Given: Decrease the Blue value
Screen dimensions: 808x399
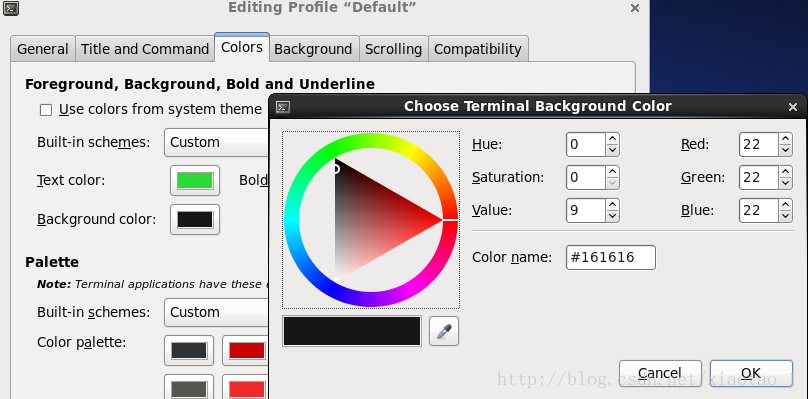Looking at the screenshot, I should [785, 216].
